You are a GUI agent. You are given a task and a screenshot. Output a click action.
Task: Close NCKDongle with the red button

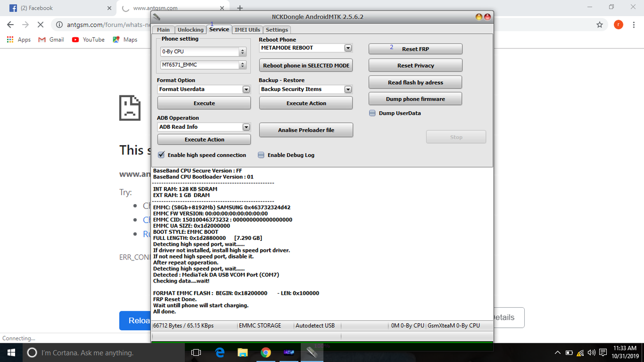click(487, 17)
